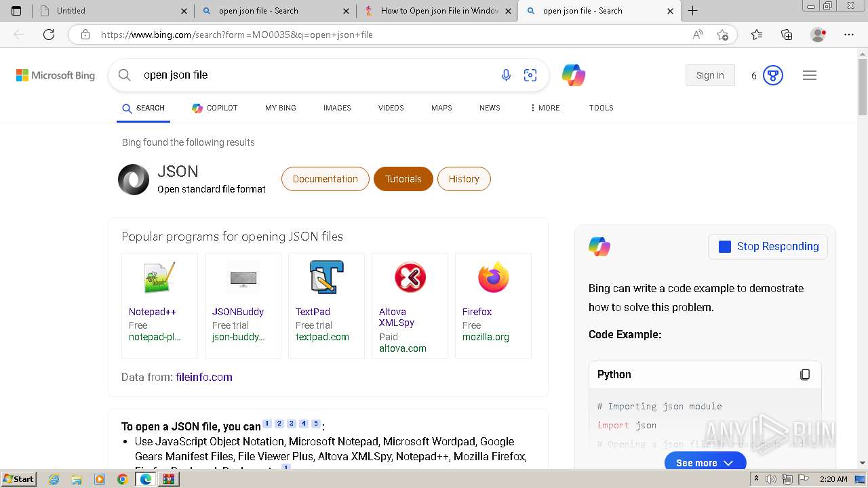Image resolution: width=868 pixels, height=488 pixels.
Task: Open Edge settings and more menu
Action: (x=849, y=35)
